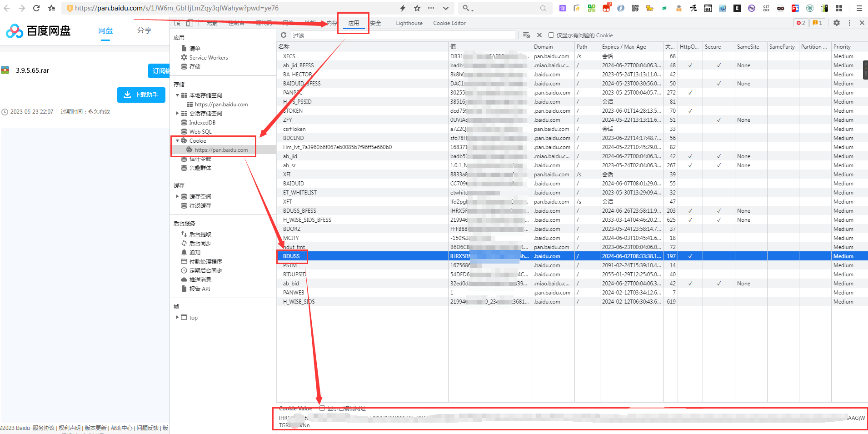868x434 pixels.
Task: Click the browser reload icon
Action: 36,8
